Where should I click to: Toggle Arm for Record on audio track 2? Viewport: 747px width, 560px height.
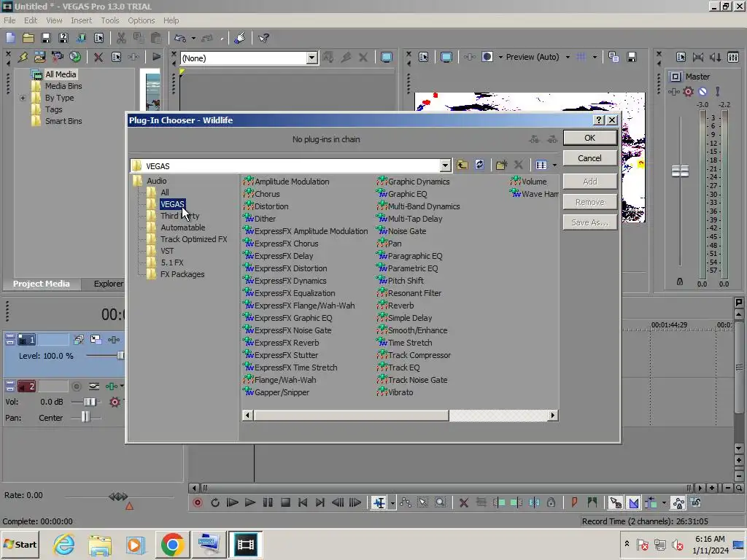[76, 386]
